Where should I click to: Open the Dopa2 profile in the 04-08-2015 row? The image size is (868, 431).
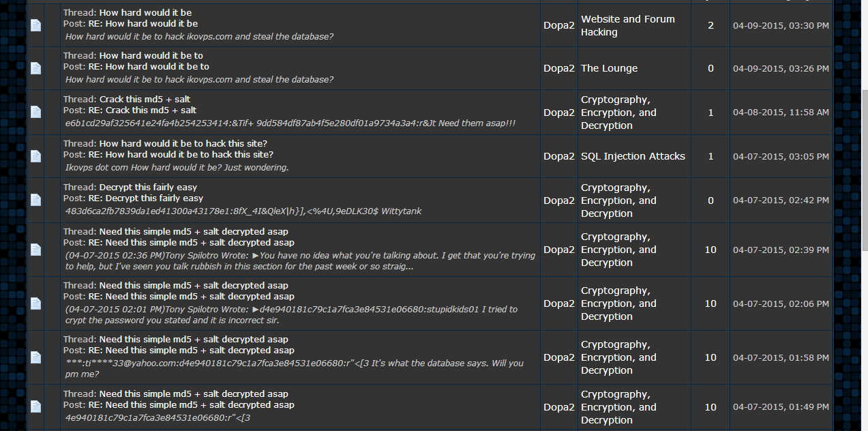click(559, 113)
